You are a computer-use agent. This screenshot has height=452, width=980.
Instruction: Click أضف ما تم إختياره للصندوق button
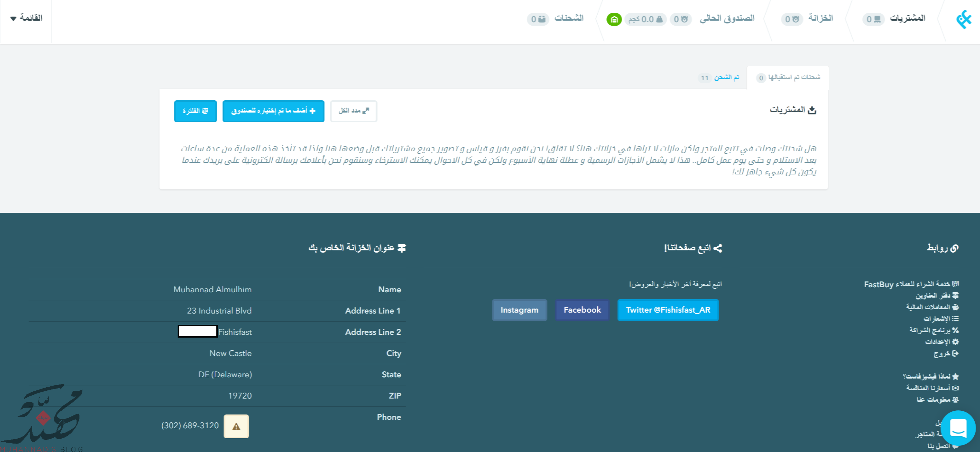pyautogui.click(x=274, y=111)
